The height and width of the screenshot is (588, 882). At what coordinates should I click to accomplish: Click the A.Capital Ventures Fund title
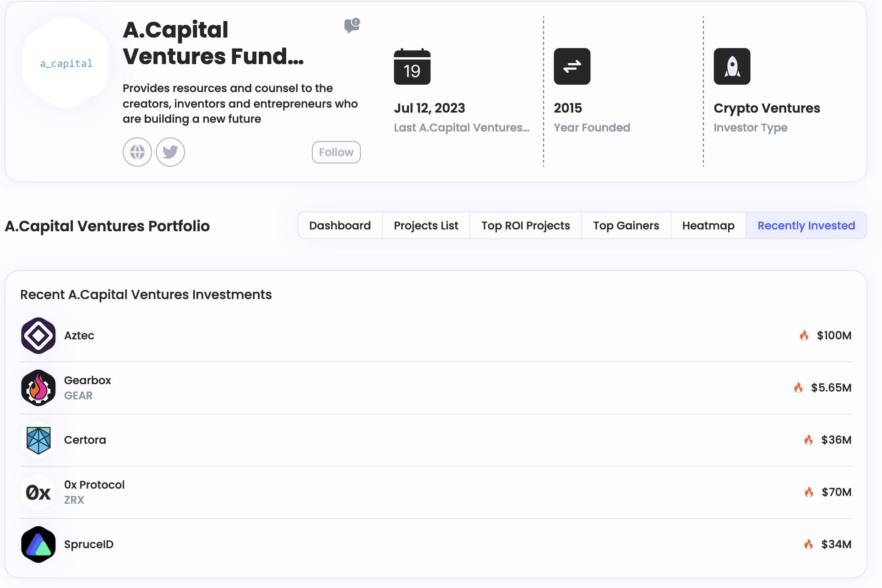(213, 43)
